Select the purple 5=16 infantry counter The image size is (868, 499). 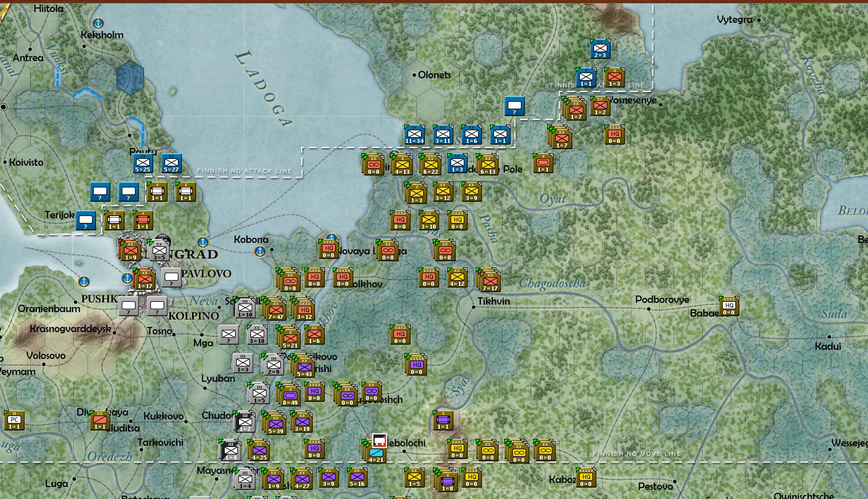pos(357,478)
